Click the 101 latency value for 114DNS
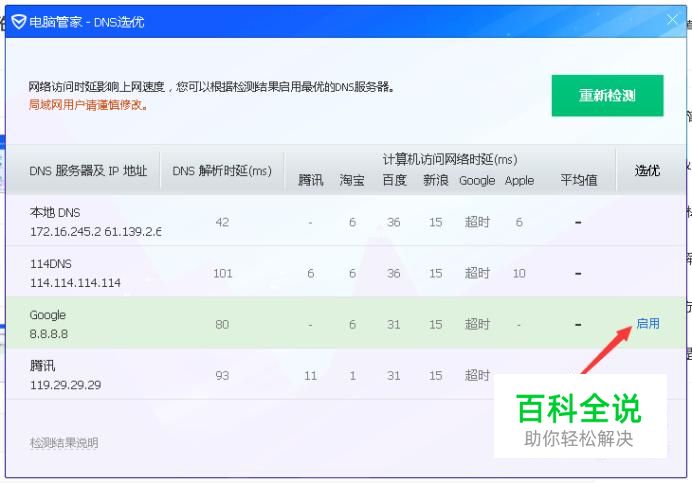 (222, 273)
